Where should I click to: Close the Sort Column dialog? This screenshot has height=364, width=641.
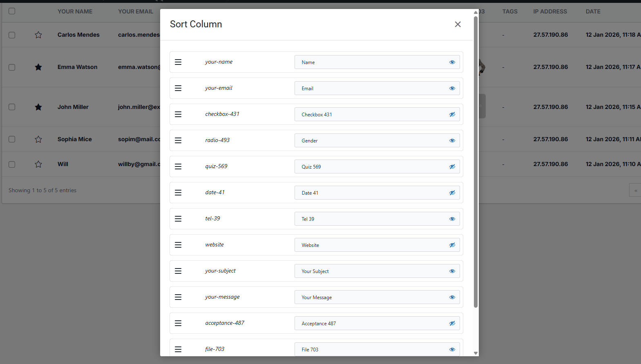pyautogui.click(x=458, y=24)
